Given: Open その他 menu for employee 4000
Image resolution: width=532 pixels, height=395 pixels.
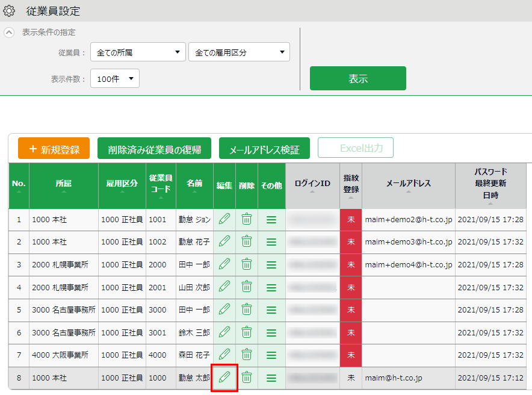Looking at the screenshot, I should [x=271, y=355].
